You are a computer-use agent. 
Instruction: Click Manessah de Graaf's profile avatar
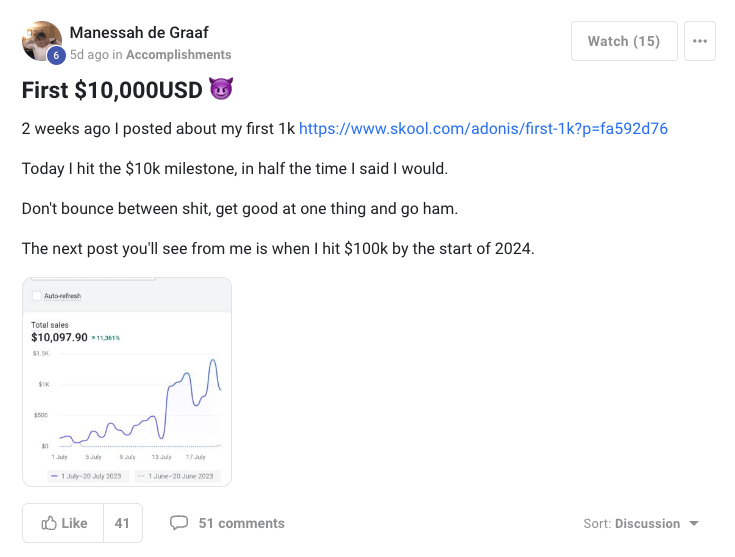click(41, 39)
